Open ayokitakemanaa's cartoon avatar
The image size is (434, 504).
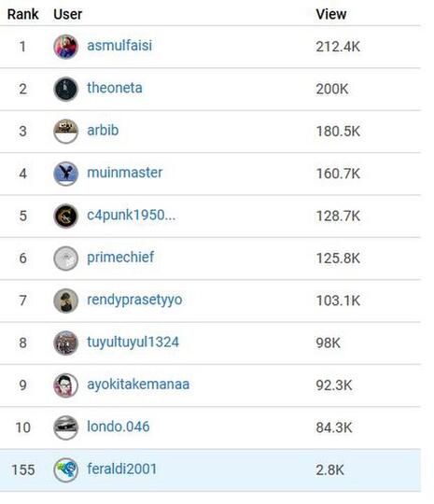[66, 385]
